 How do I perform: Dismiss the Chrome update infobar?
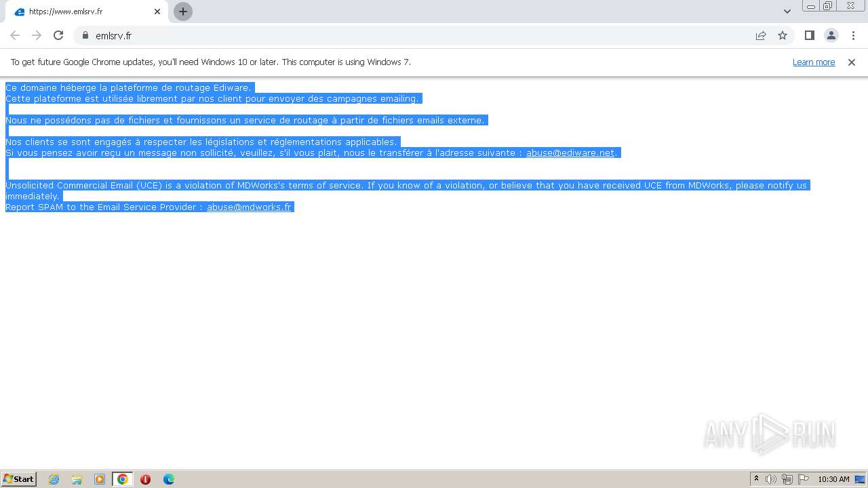pos(852,62)
